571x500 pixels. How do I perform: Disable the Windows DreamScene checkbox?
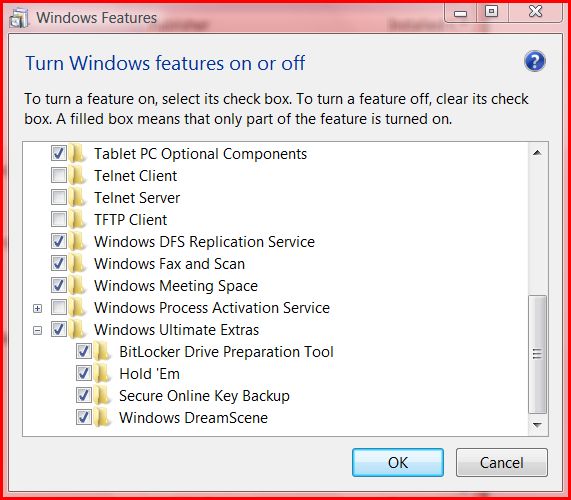(84, 417)
